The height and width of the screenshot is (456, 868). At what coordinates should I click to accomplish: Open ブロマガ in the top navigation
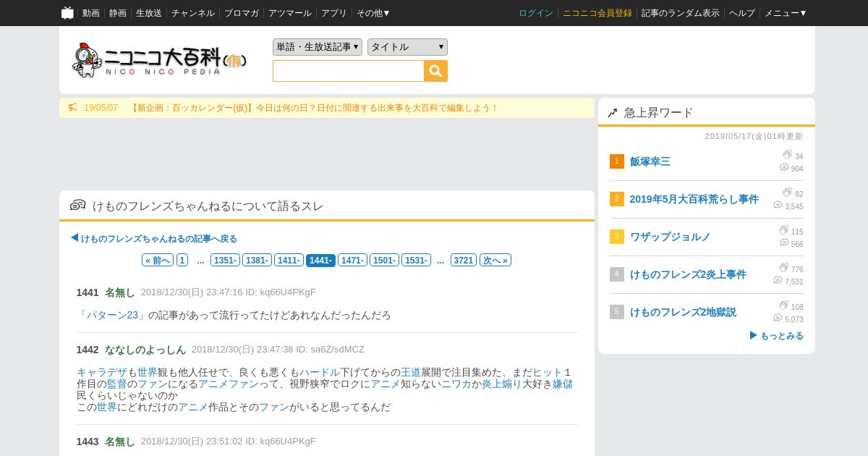242,13
